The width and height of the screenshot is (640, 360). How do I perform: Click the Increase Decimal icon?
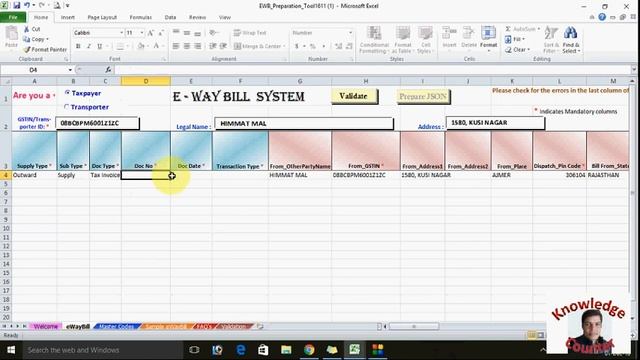pyautogui.click(x=338, y=46)
